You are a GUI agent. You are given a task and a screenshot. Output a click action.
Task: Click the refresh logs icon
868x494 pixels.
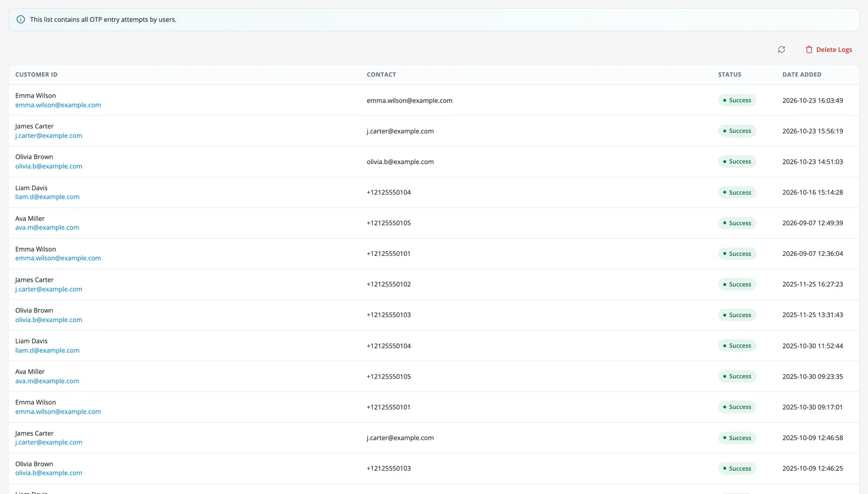pos(781,49)
